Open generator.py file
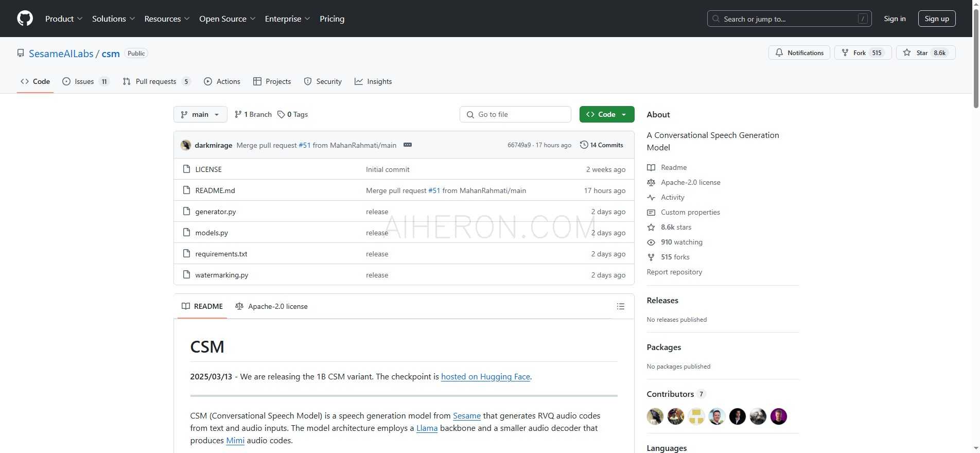This screenshot has width=980, height=453. point(216,212)
